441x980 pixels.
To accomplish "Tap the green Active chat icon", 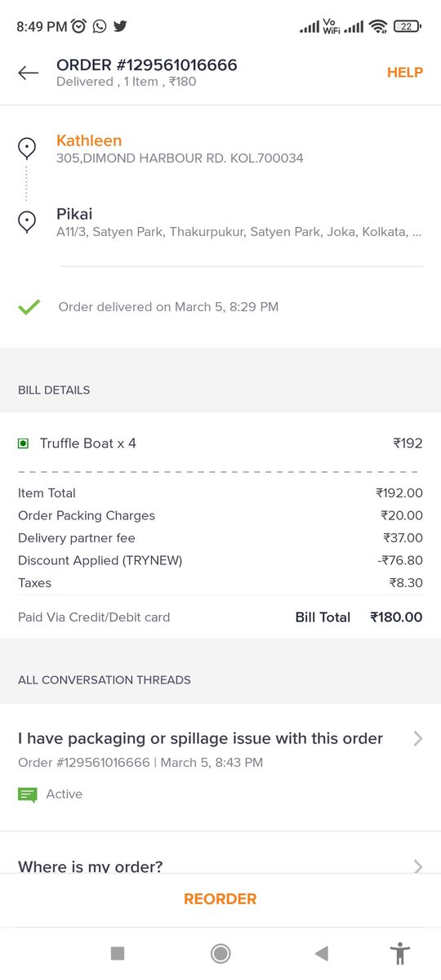I will pos(28,794).
